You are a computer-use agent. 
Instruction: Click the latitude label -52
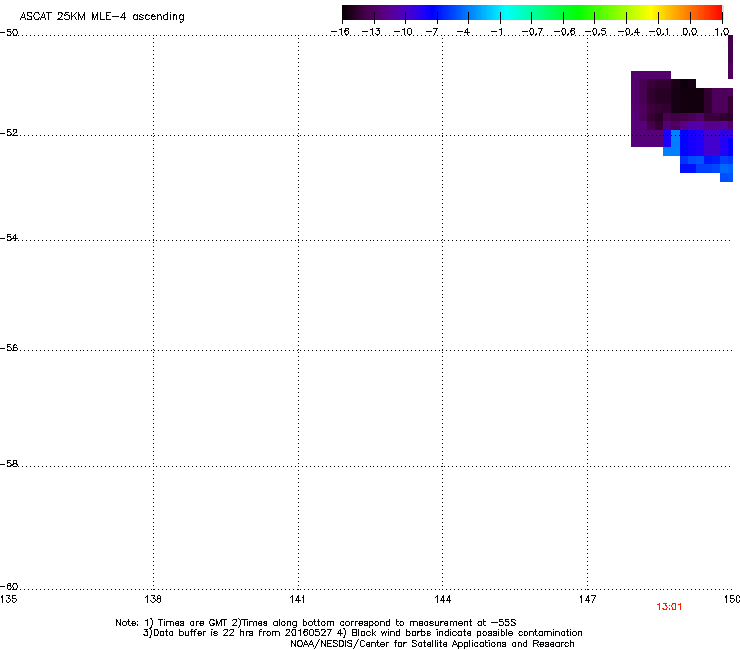click(x=9, y=133)
